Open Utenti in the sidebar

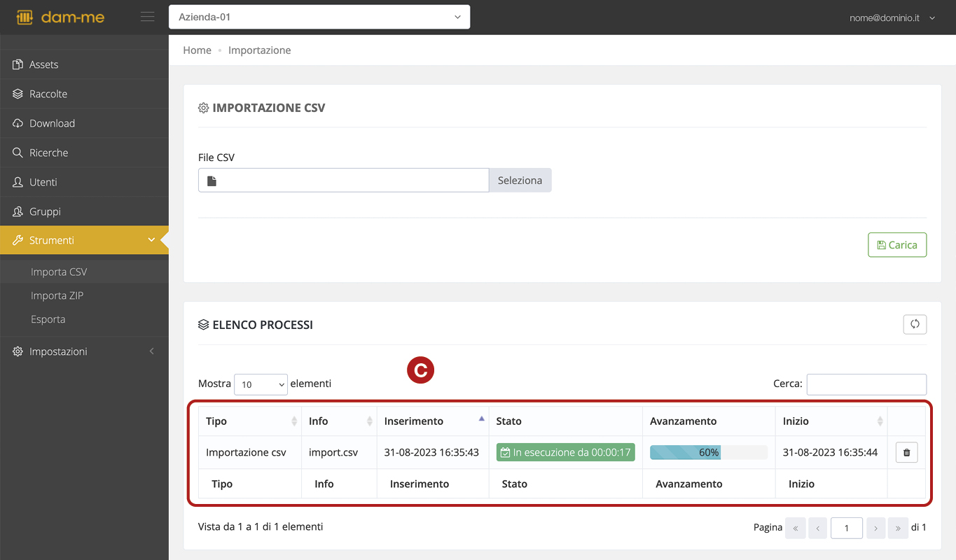(x=84, y=182)
